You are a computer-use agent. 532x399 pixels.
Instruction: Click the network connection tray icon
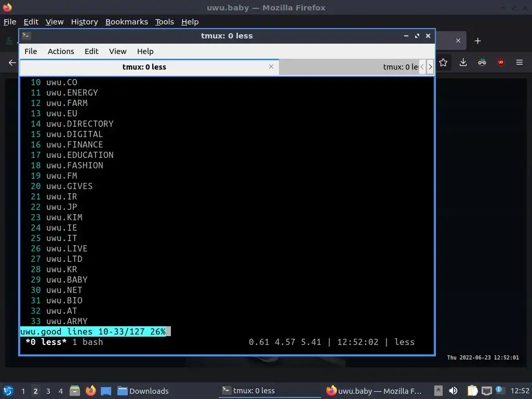487,391
